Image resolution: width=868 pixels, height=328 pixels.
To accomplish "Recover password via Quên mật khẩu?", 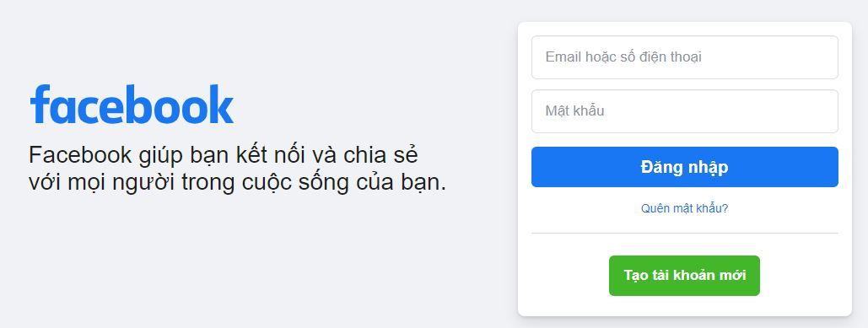I will (x=684, y=208).
